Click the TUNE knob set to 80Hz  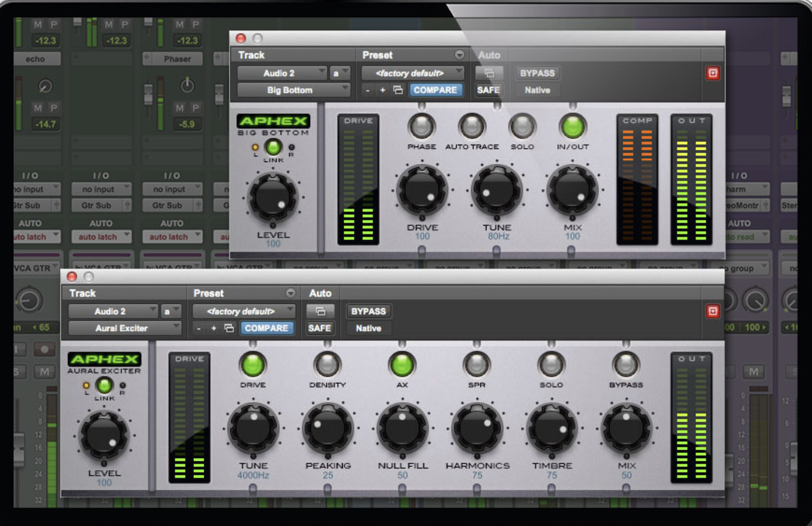(x=497, y=190)
